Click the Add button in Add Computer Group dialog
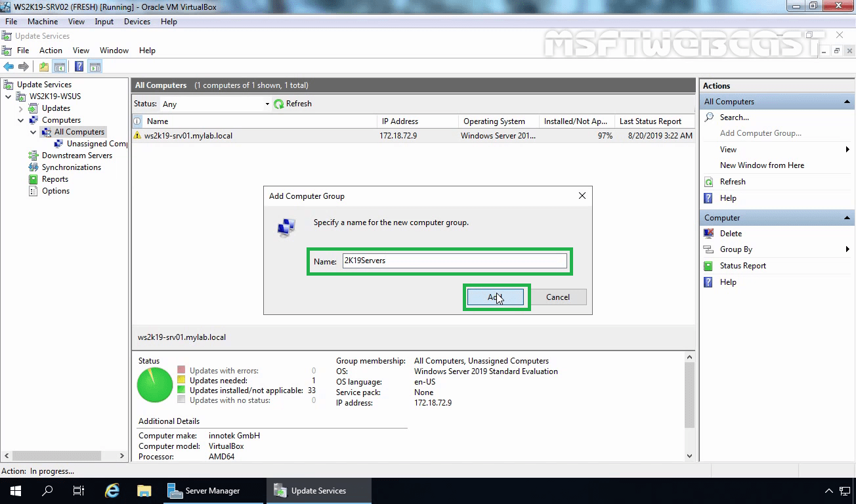The width and height of the screenshot is (856, 504). (496, 297)
